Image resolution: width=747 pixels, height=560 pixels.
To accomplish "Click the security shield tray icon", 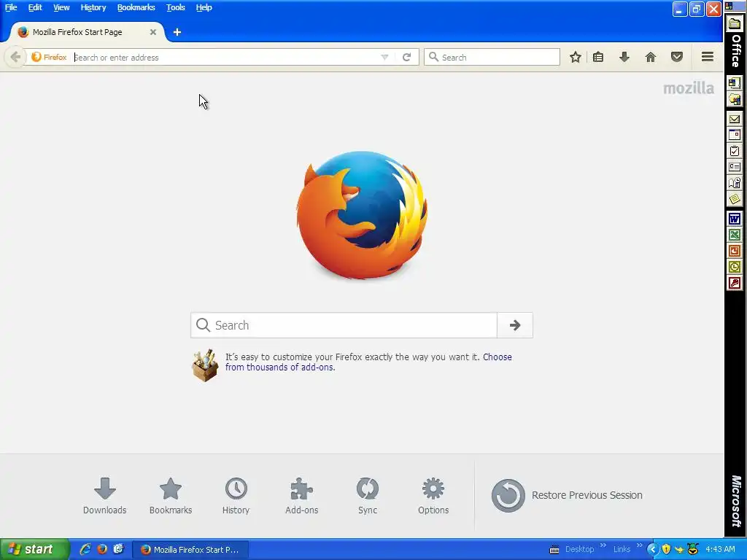I will pos(666,550).
